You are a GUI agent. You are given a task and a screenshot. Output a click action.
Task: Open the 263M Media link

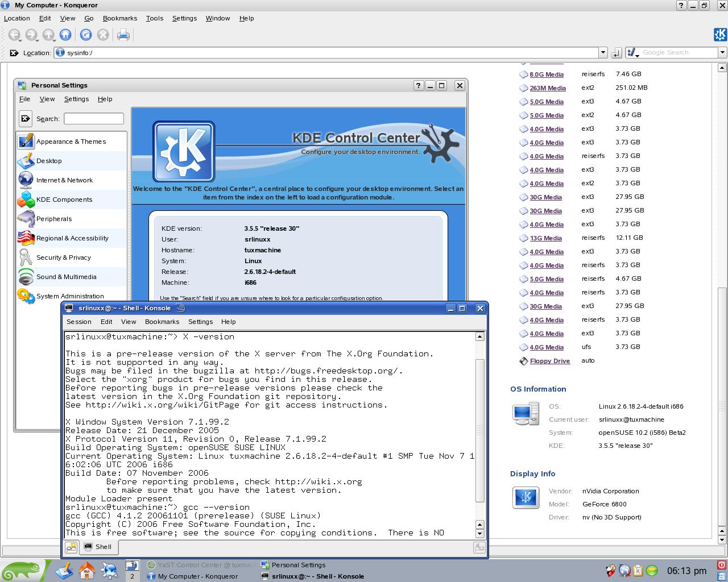coord(548,88)
